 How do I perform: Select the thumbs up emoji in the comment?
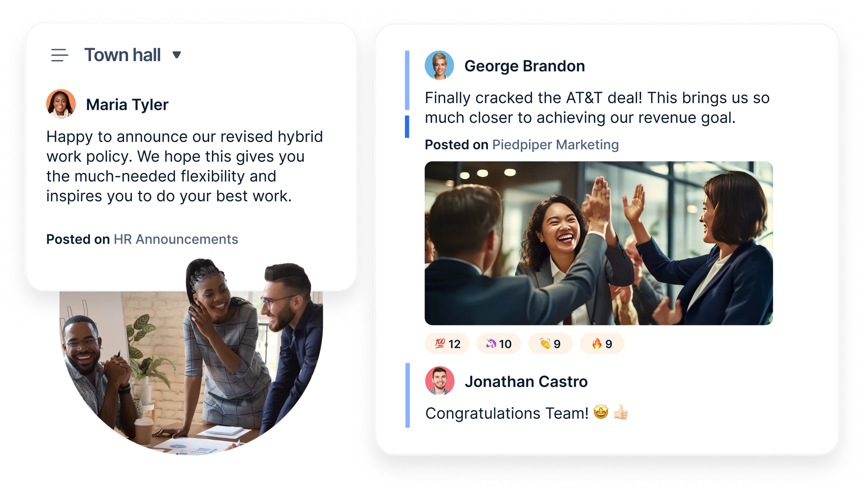(621, 413)
